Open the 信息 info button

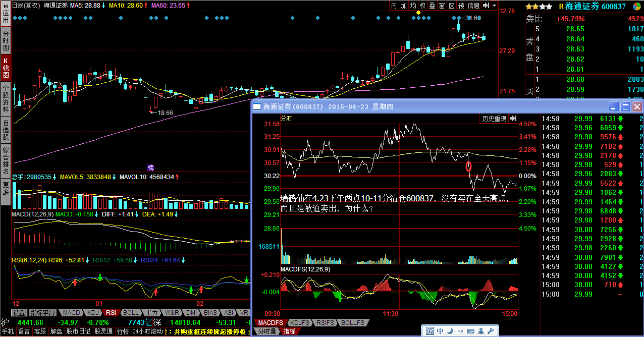coord(474,6)
